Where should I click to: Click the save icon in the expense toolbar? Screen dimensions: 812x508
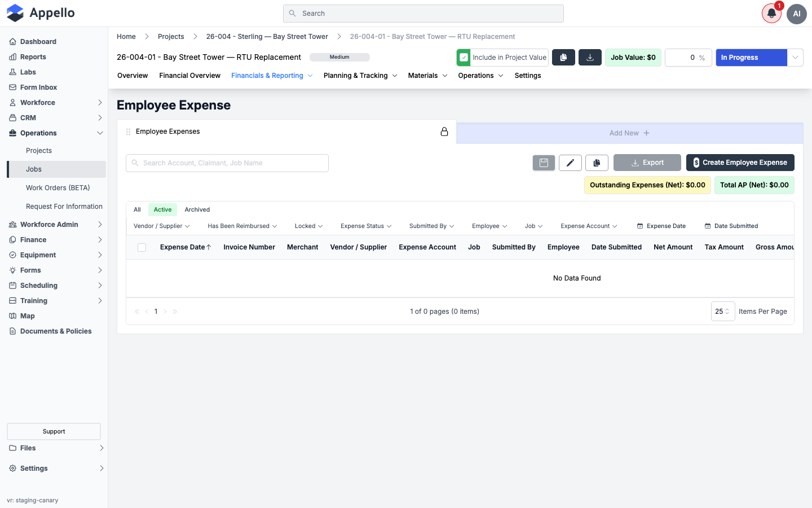[x=544, y=163]
